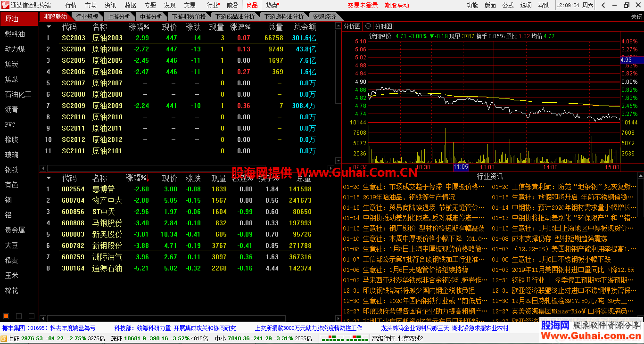644x344 pixels.
Task: Select the SC2101 原油2101 row
Action: click(x=182, y=151)
